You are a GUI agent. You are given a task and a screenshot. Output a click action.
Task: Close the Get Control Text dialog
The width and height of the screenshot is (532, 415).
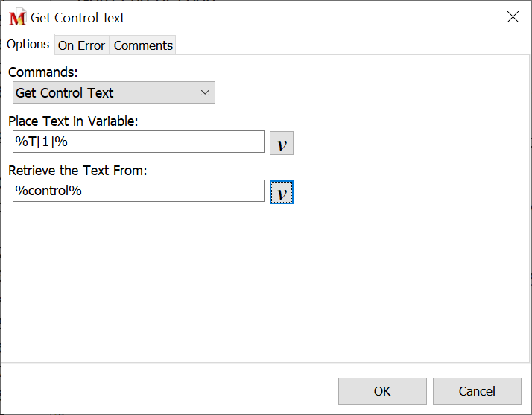tap(513, 17)
